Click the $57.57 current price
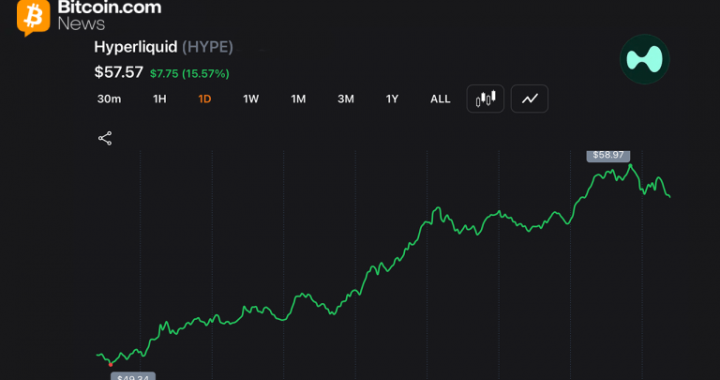720x380 pixels. (x=118, y=72)
